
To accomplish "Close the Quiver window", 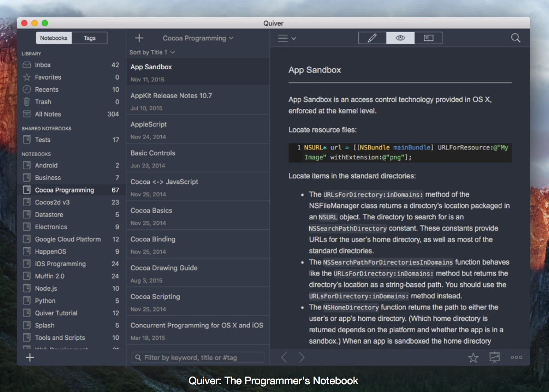I will tap(24, 23).
